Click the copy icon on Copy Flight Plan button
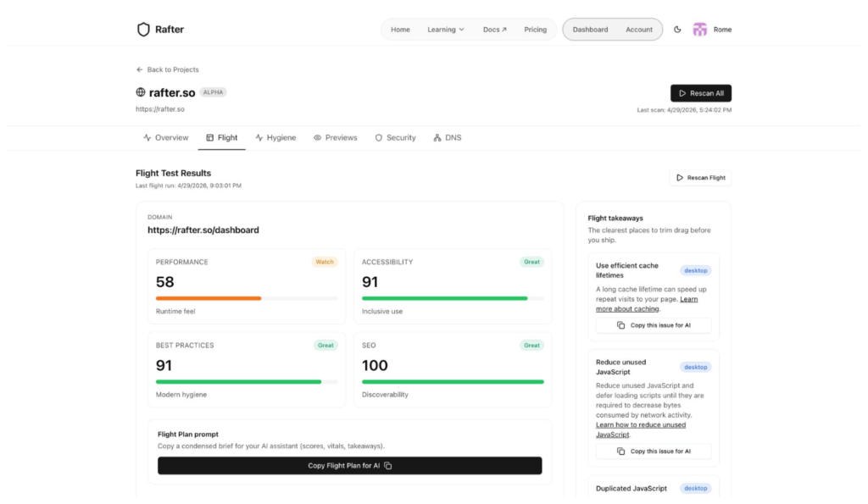 [x=388, y=466]
